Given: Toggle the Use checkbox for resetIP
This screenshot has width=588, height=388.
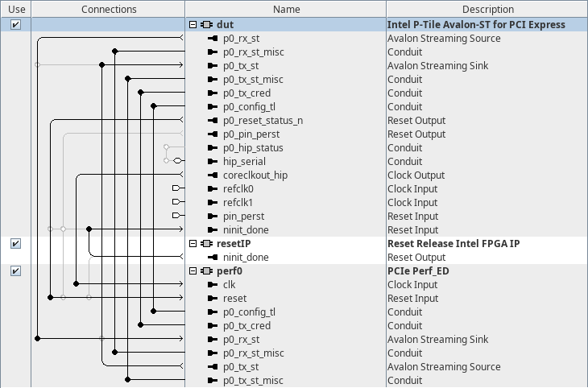Looking at the screenshot, I should [x=15, y=244].
